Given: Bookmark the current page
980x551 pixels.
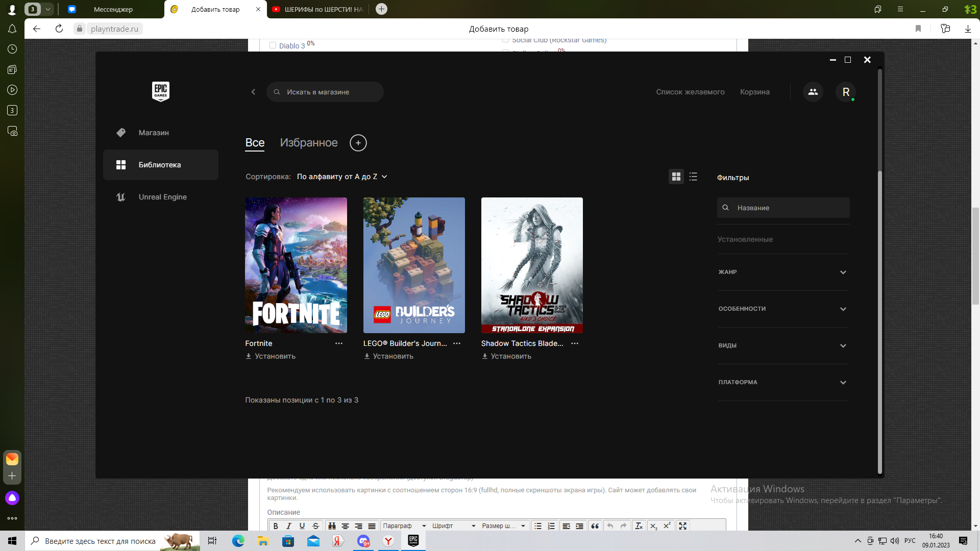Looking at the screenshot, I should [918, 29].
